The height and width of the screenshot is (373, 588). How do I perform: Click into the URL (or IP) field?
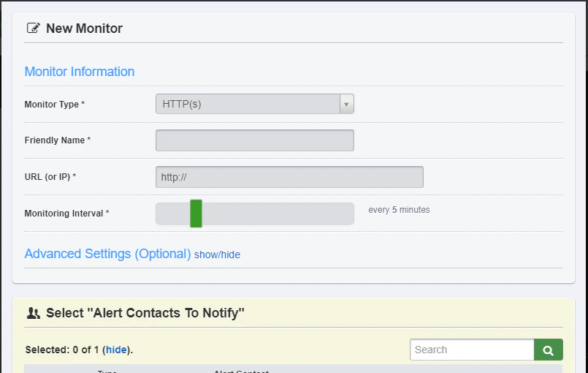point(289,177)
